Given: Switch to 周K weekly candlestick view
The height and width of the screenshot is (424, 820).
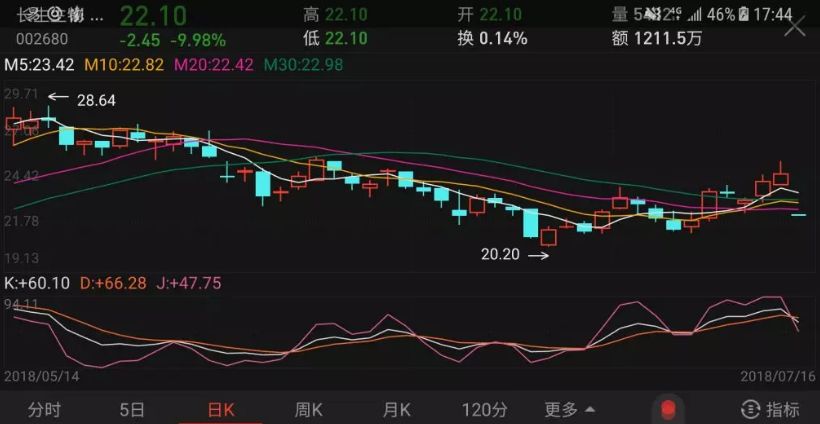Looking at the screenshot, I should (308, 409).
